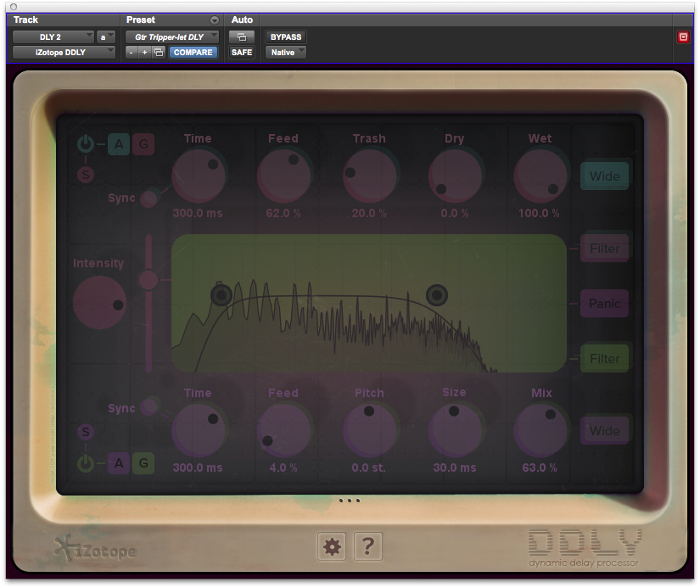Solo the grain delay with the bottom S button
The height and width of the screenshot is (588, 700).
[x=86, y=432]
